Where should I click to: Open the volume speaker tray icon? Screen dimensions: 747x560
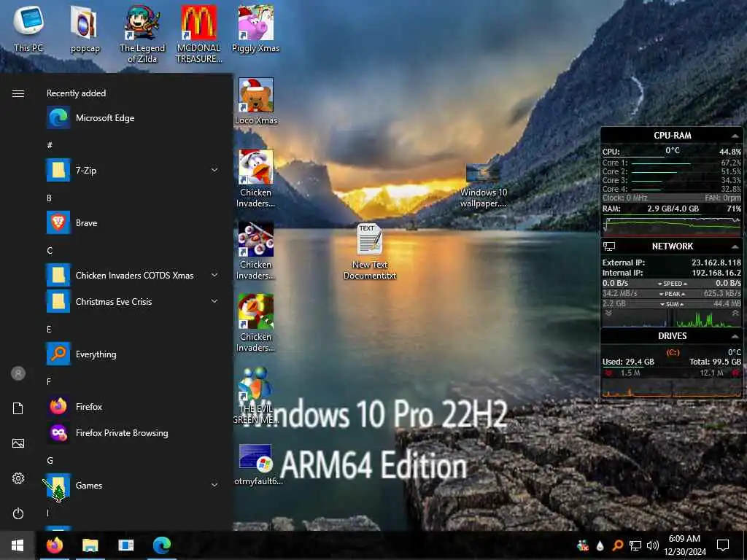pyautogui.click(x=653, y=545)
